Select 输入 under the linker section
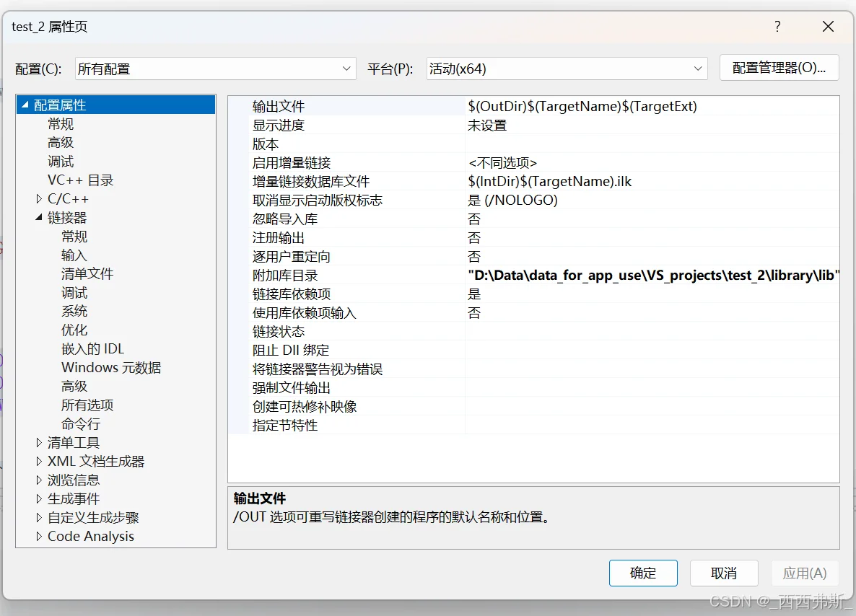This screenshot has width=856, height=616. (x=74, y=255)
